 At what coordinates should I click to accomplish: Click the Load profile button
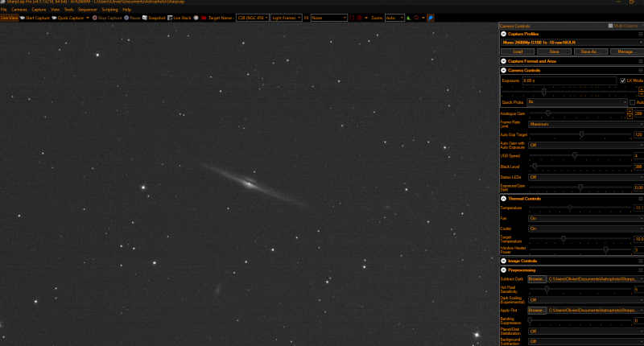click(518, 51)
